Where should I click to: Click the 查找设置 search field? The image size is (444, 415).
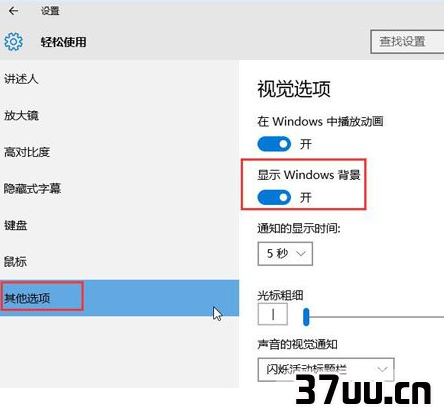tap(407, 42)
